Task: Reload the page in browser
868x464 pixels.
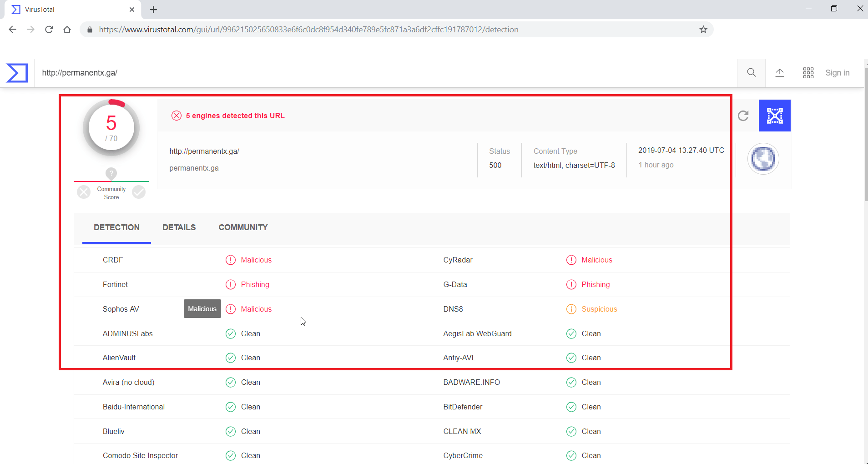Action: [49, 30]
